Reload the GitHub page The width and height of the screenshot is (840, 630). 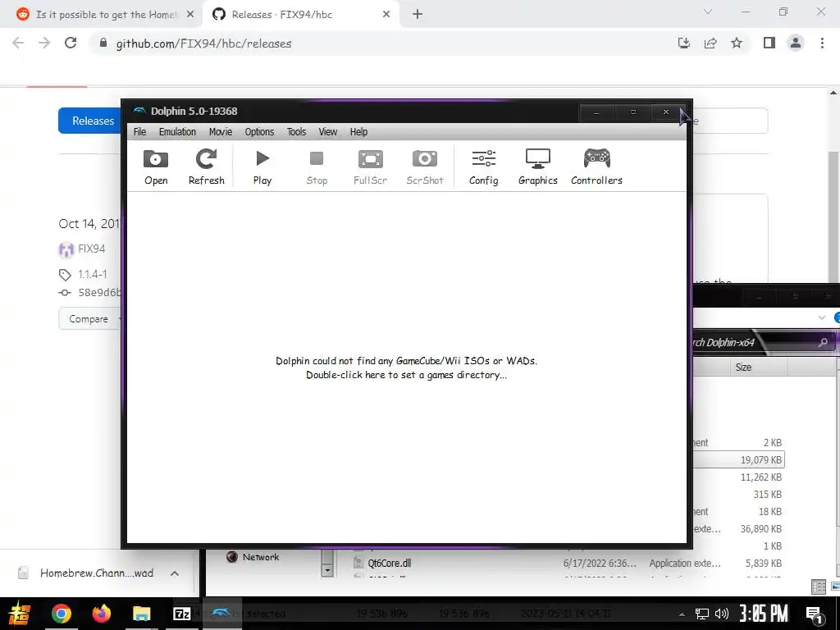point(71,43)
